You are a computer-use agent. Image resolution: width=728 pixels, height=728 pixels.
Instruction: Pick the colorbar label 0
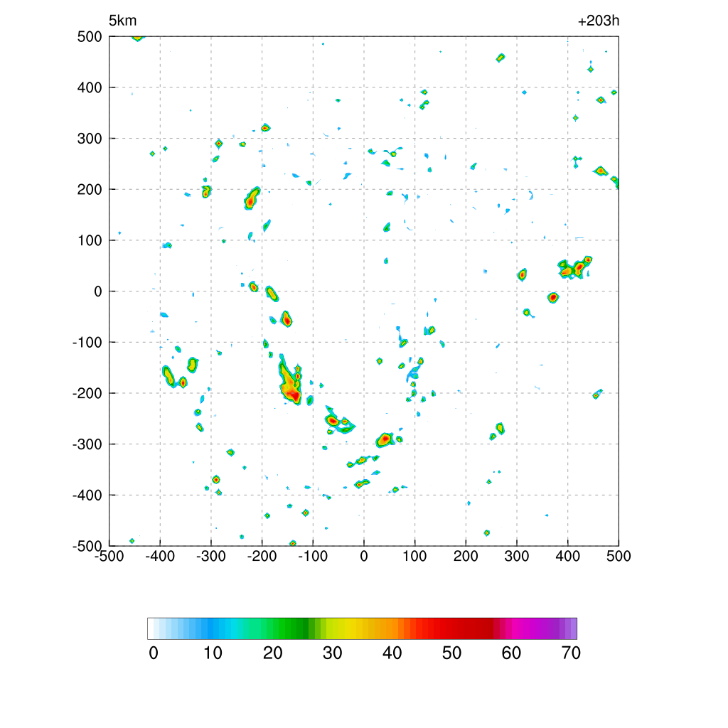pos(154,653)
